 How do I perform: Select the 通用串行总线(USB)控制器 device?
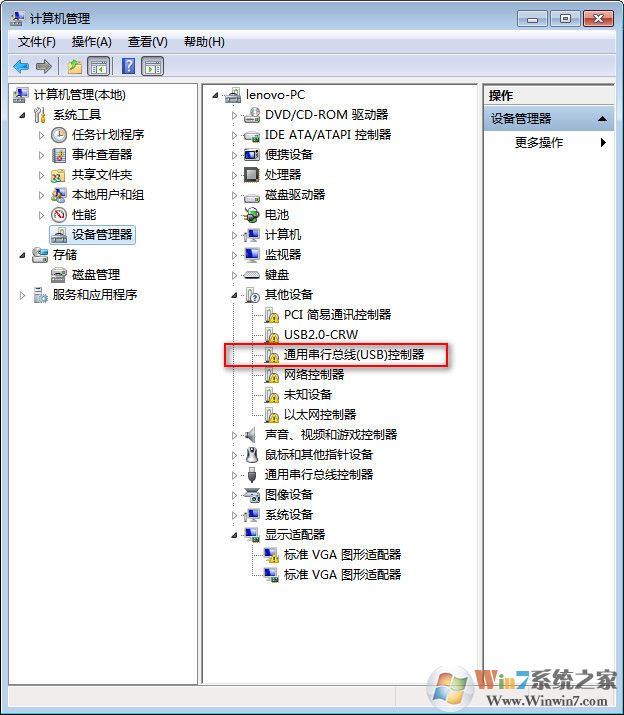point(354,355)
